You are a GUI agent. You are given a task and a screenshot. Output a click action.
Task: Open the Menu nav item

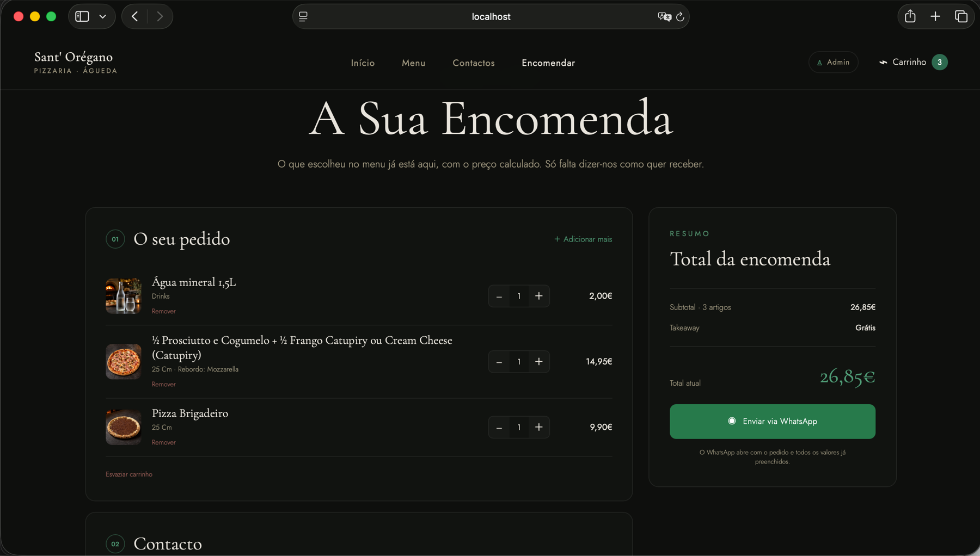[413, 63]
